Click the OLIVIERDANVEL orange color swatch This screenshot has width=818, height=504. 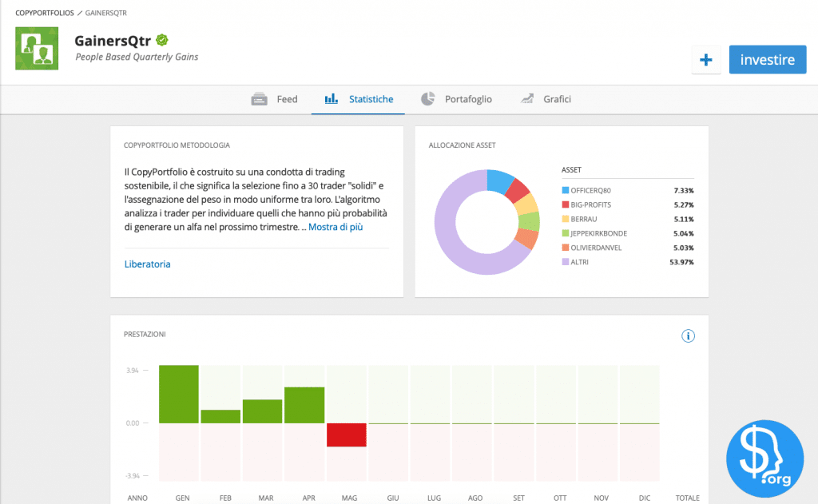565,248
